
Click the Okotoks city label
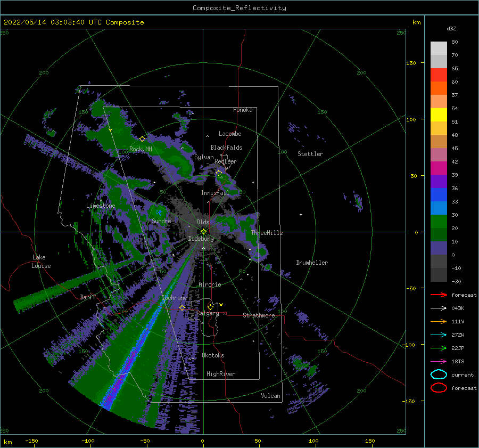click(213, 355)
